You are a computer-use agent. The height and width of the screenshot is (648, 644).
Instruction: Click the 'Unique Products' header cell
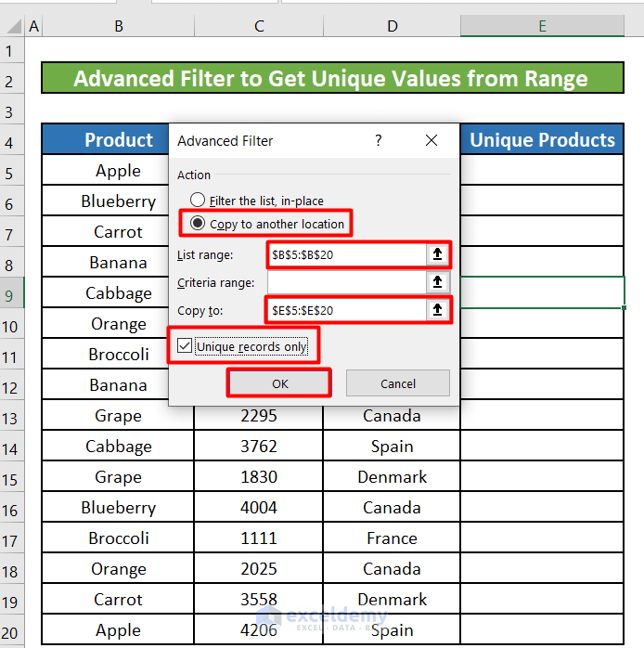point(542,140)
